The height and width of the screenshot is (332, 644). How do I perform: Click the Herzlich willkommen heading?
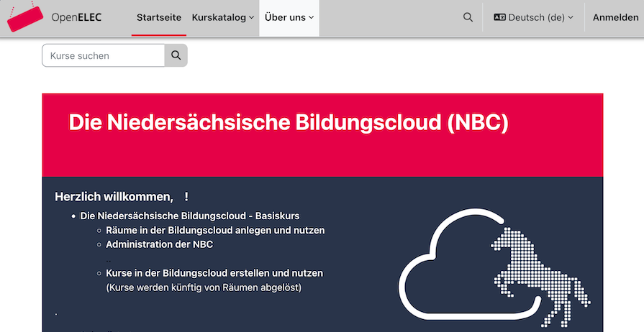pyautogui.click(x=122, y=197)
